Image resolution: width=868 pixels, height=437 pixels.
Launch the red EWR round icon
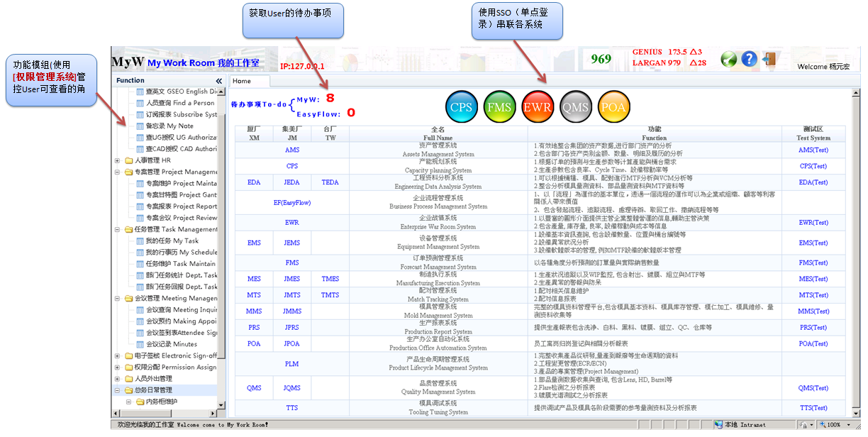point(538,107)
